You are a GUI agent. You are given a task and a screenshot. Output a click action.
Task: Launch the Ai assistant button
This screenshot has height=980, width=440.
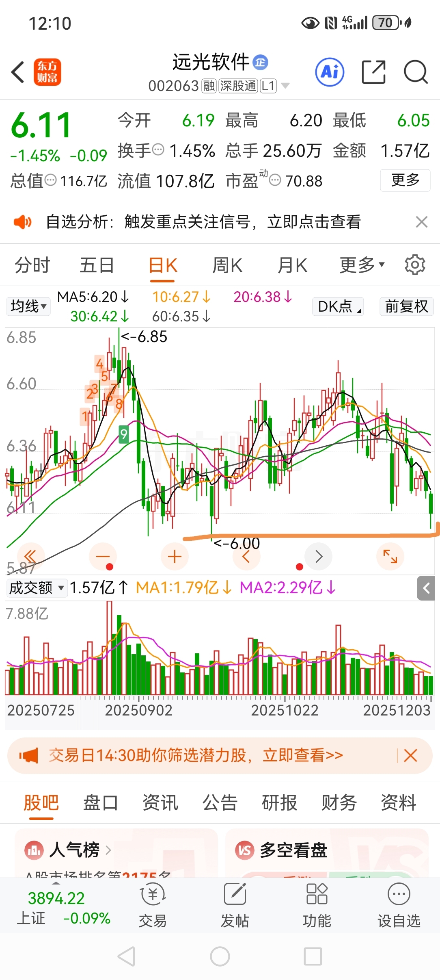[330, 72]
